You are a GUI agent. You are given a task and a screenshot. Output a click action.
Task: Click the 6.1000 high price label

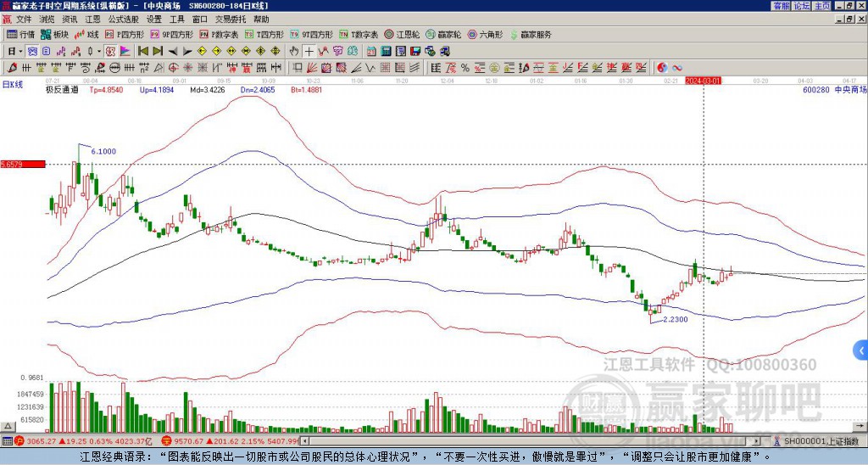click(x=103, y=151)
